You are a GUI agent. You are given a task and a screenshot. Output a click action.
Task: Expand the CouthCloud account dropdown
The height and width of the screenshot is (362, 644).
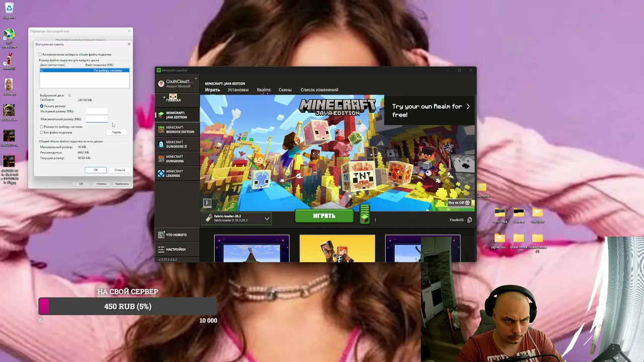196,79
